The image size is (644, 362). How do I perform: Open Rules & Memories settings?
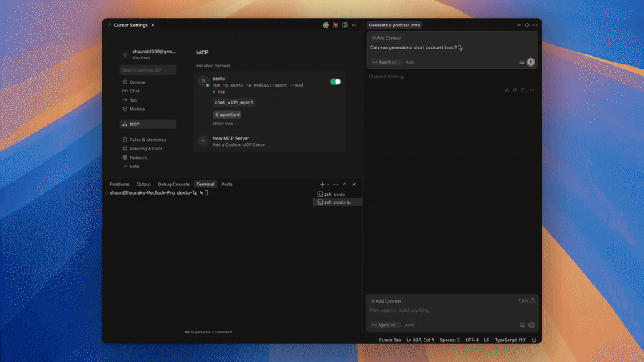148,140
